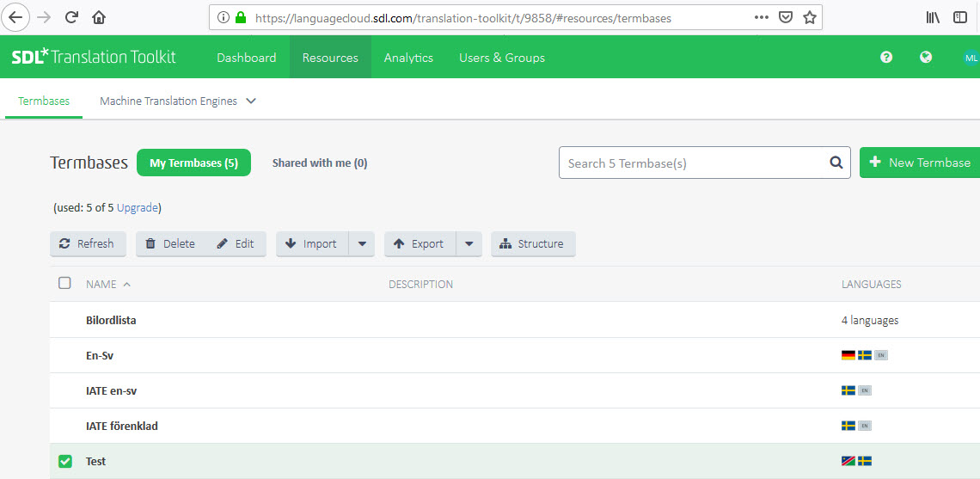Switch to the Analytics tab

(x=408, y=58)
